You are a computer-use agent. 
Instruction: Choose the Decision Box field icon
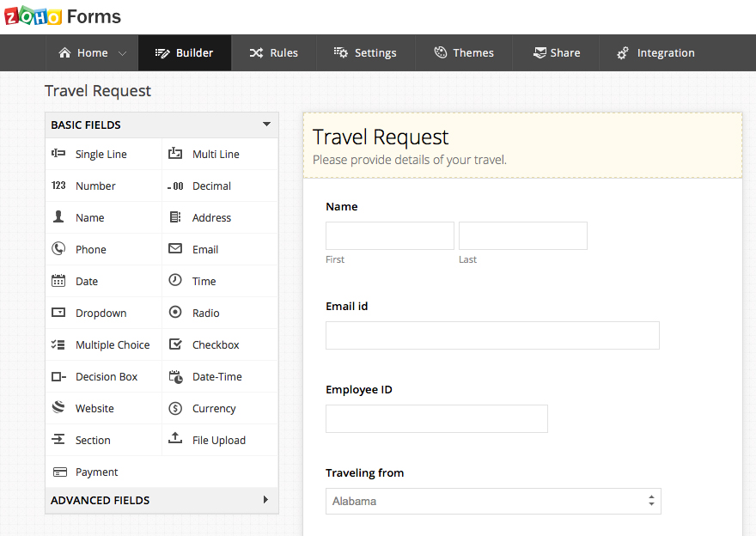coord(58,376)
